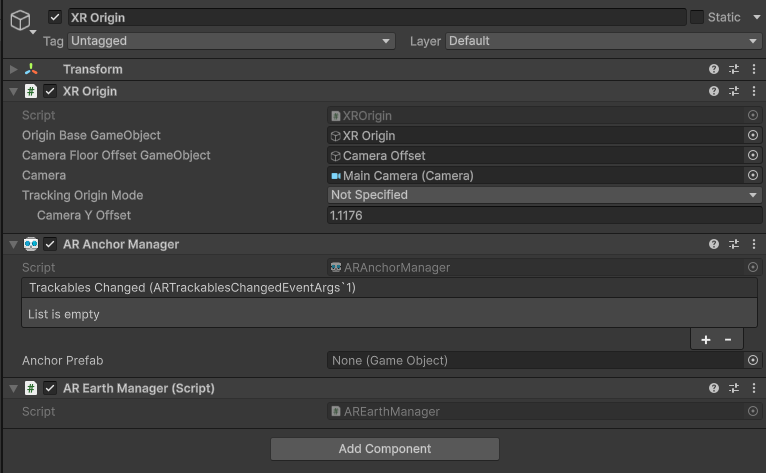The height and width of the screenshot is (473, 766).
Task: Edit the GameObject name field XR Origin
Action: [x=377, y=18]
